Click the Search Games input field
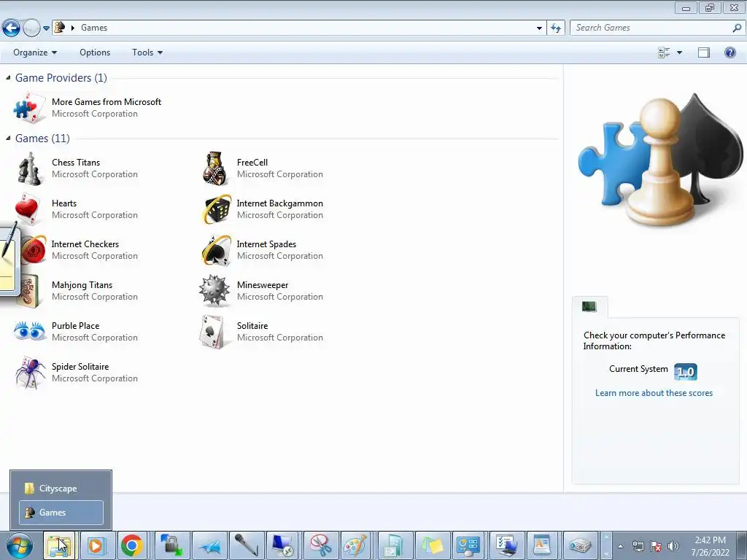Screen dimensions: 747x560 point(653,28)
